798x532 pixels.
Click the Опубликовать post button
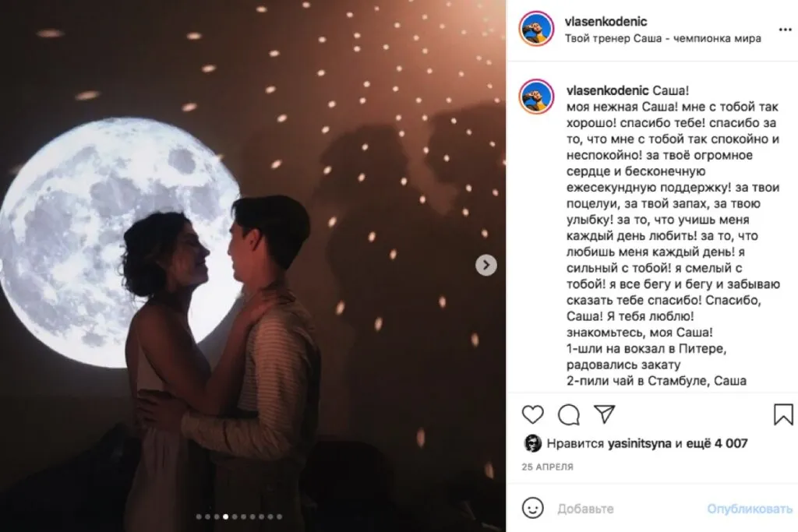[x=750, y=509]
